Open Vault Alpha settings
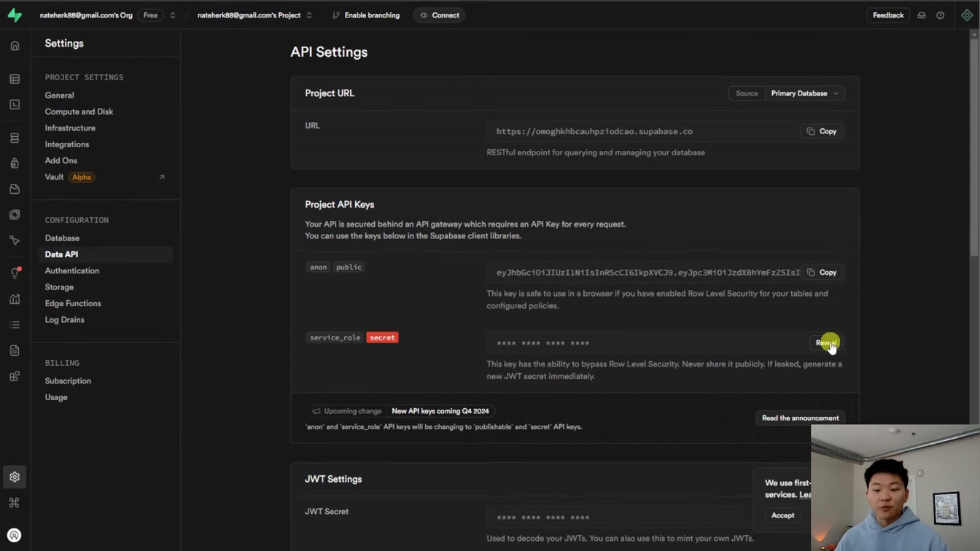The image size is (980, 551). [x=69, y=177]
